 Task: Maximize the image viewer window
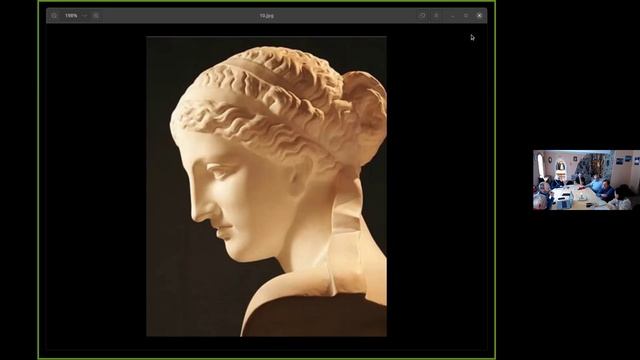[466, 16]
